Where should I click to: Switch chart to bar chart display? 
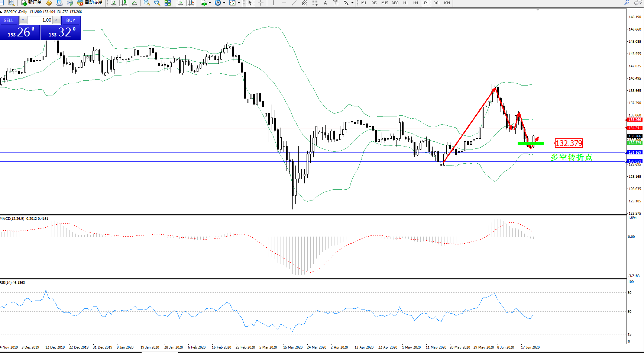(x=114, y=3)
